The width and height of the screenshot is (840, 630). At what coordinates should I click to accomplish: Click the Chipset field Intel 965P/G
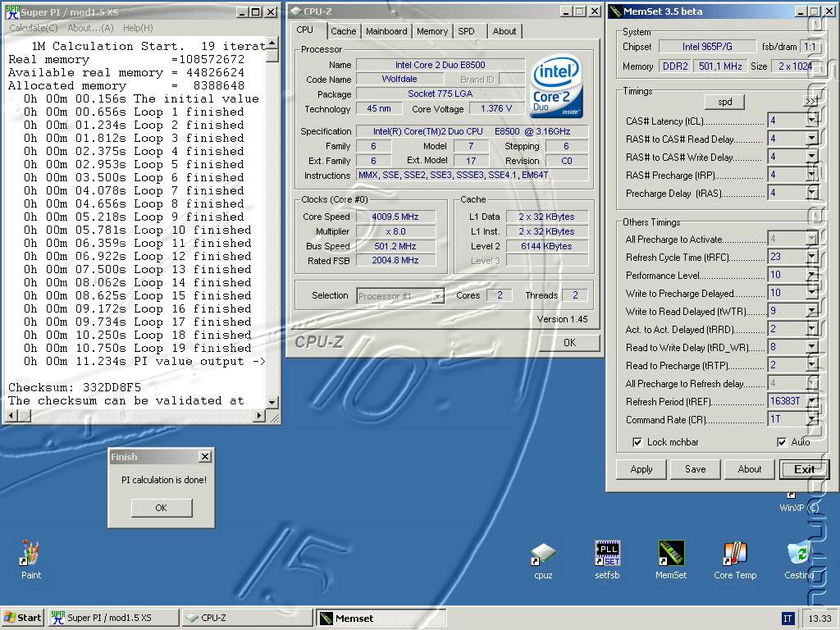click(x=707, y=47)
